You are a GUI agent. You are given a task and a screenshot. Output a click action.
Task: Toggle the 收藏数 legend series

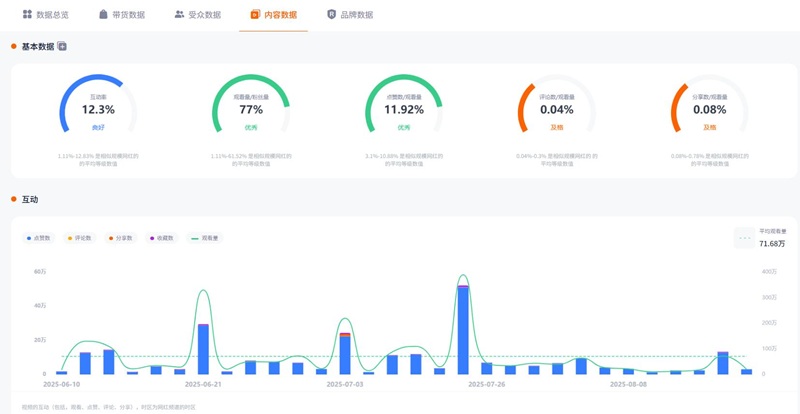click(x=162, y=238)
